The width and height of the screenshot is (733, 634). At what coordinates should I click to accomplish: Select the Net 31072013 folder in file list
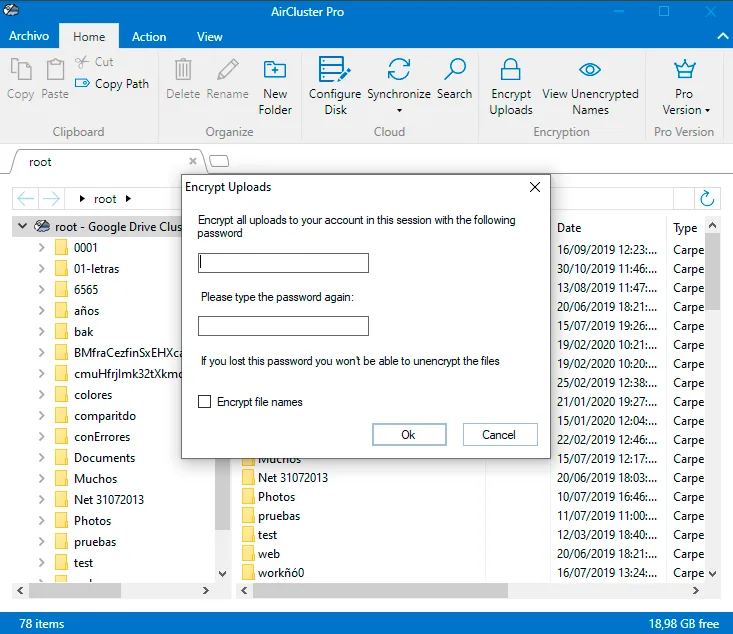tap(293, 477)
